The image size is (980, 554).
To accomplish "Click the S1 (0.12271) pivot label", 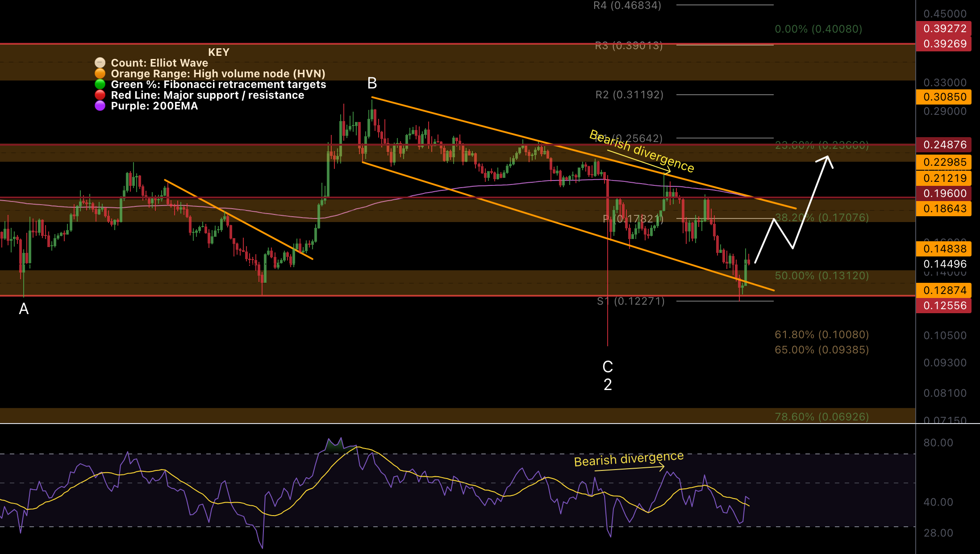I will coord(630,301).
